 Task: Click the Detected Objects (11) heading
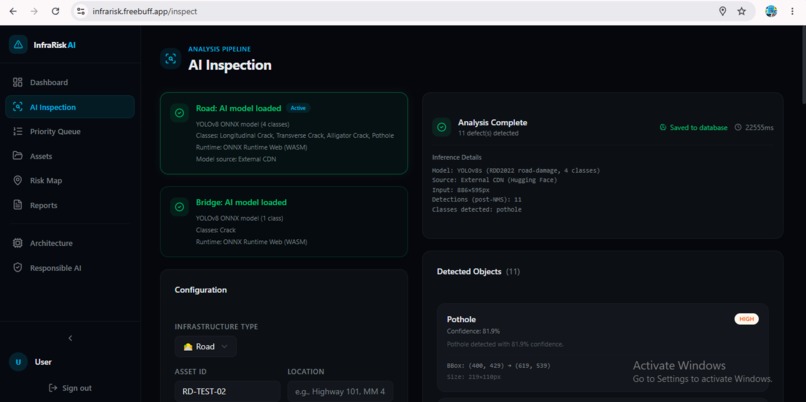478,271
